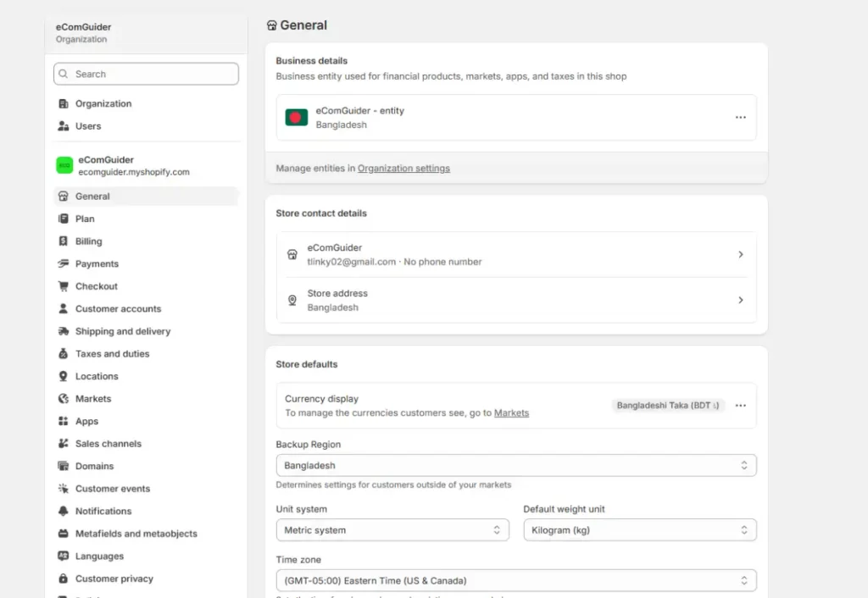Click the Billing receipt icon

[63, 241]
